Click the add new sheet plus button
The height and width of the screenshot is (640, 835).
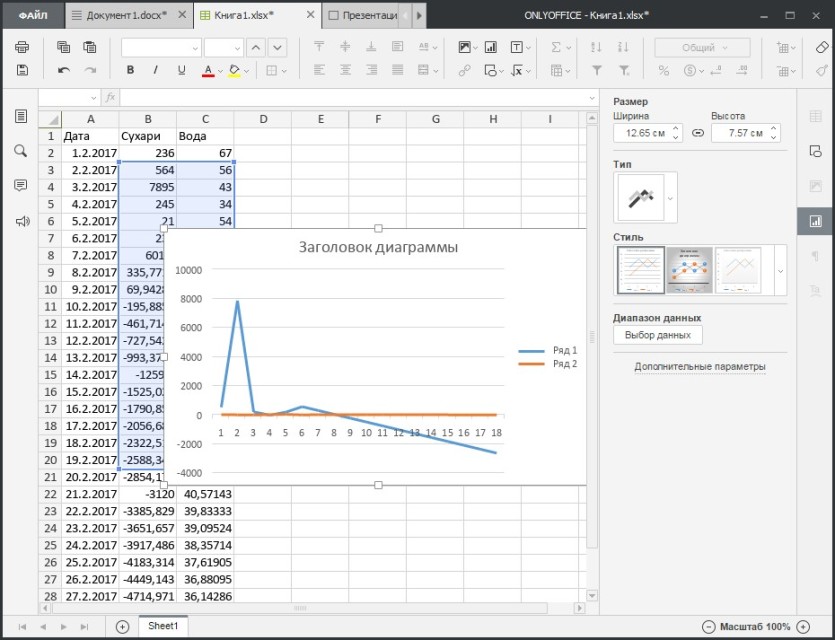122,627
